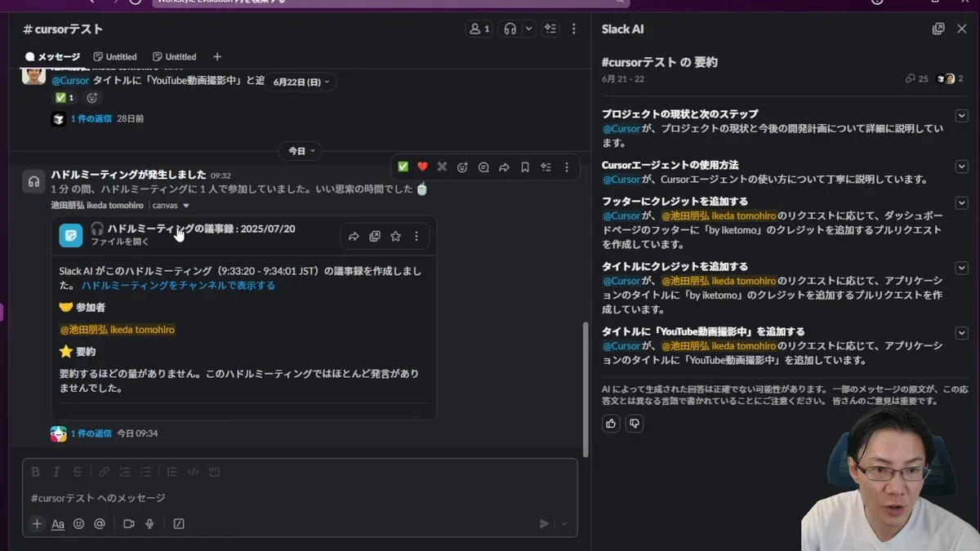
Task: Open the second Untitled canvas tab
Action: (x=175, y=56)
